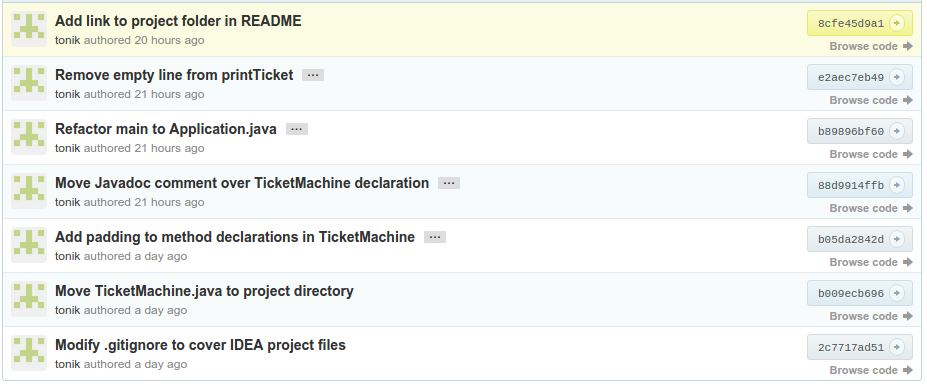Browse code at commit 88d9914ffb
This screenshot has width=927, height=390.
click(871, 208)
